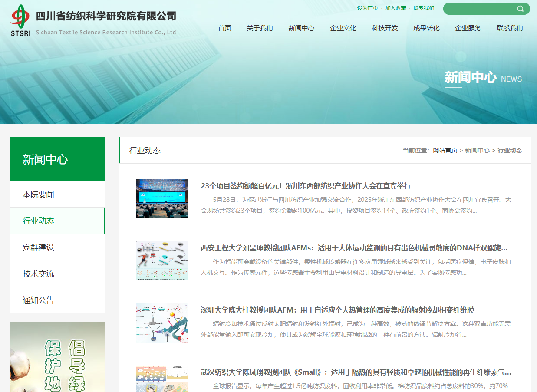Open thumbnail of 西安工程大学 DNA sensor article
537x392 pixels.
click(x=162, y=260)
